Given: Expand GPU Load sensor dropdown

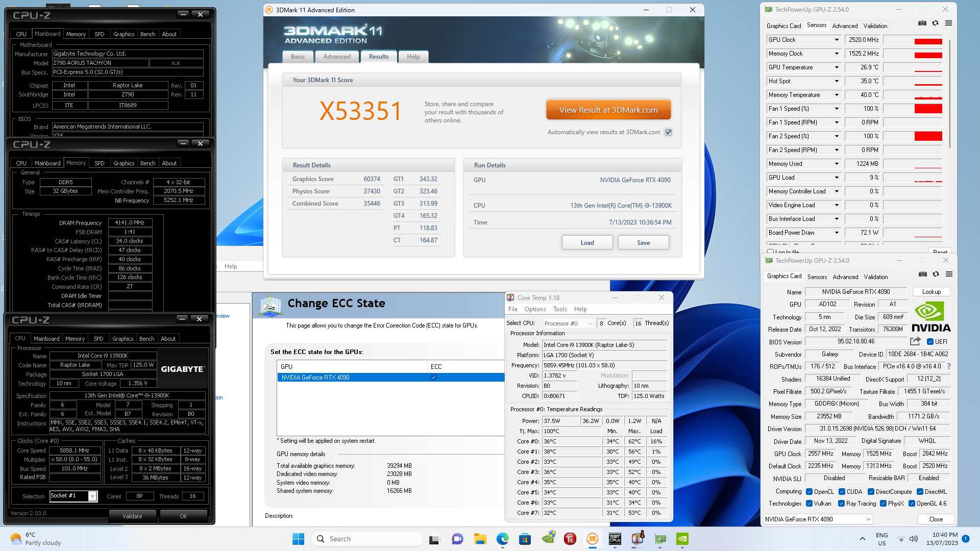Looking at the screenshot, I should coord(837,178).
